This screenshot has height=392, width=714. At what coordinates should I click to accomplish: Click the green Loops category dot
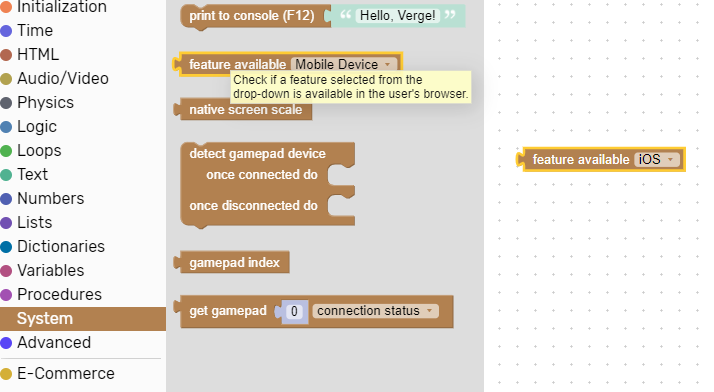click(6, 151)
